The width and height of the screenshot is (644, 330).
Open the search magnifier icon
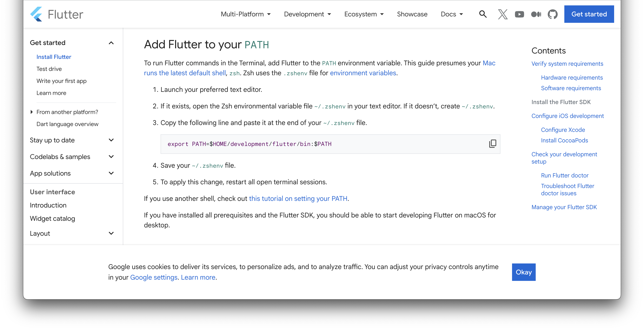pyautogui.click(x=483, y=14)
